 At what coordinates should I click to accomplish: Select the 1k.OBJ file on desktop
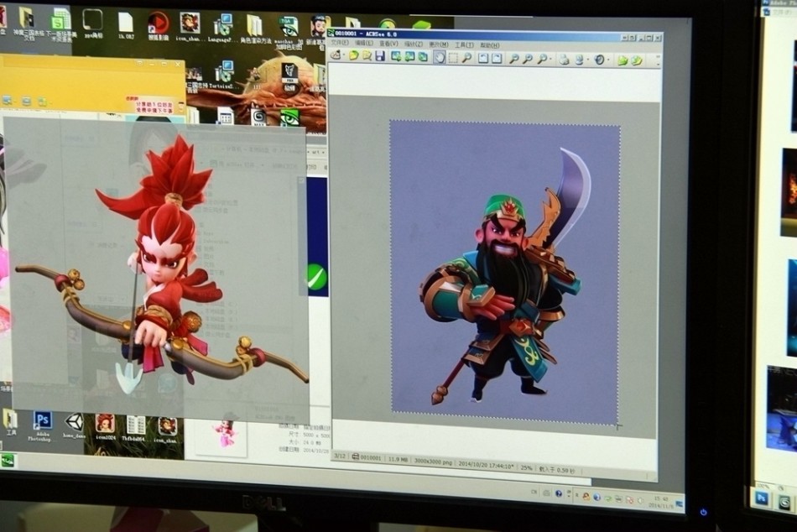click(125, 25)
